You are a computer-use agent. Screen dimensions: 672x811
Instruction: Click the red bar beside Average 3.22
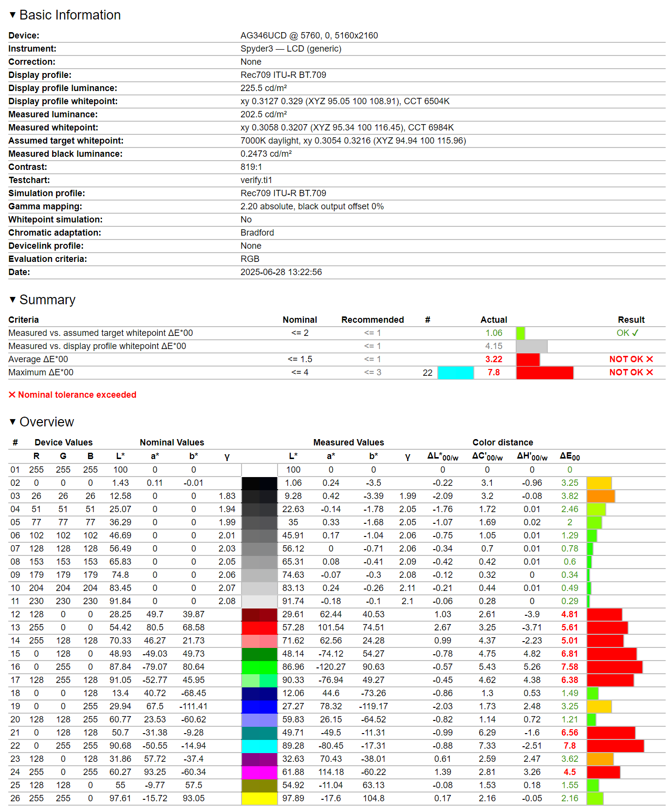pyautogui.click(x=528, y=359)
